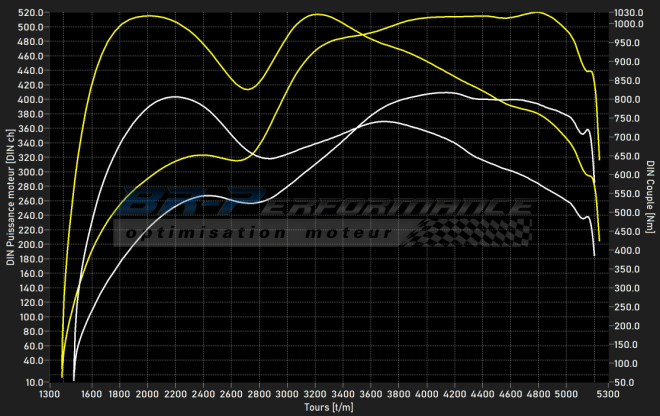
Task: Click the 2000 label on the RPM axis
Action: (x=147, y=396)
